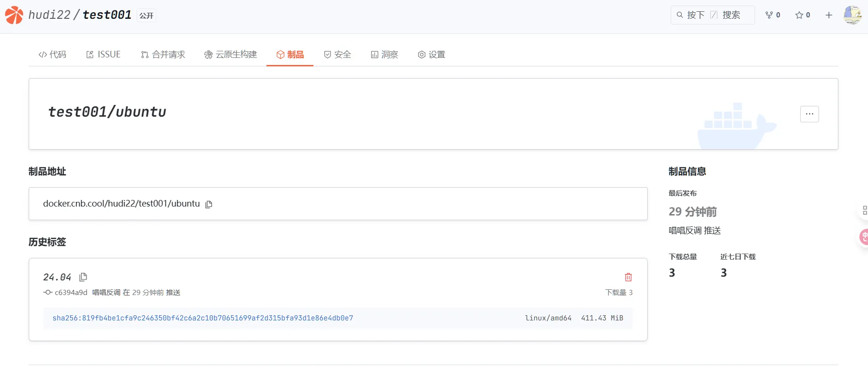The image size is (868, 367).
Task: Click the test001/ubuntu title
Action: 107,112
